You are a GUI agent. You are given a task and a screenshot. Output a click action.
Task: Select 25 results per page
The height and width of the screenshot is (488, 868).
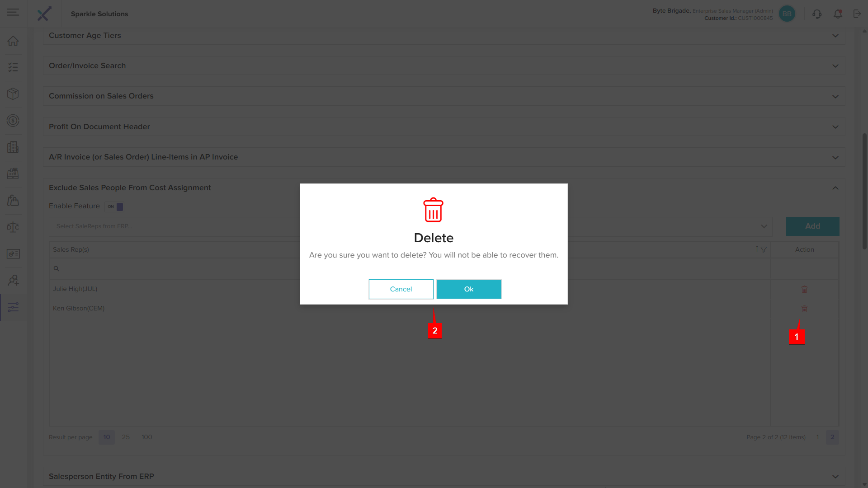[126, 437]
